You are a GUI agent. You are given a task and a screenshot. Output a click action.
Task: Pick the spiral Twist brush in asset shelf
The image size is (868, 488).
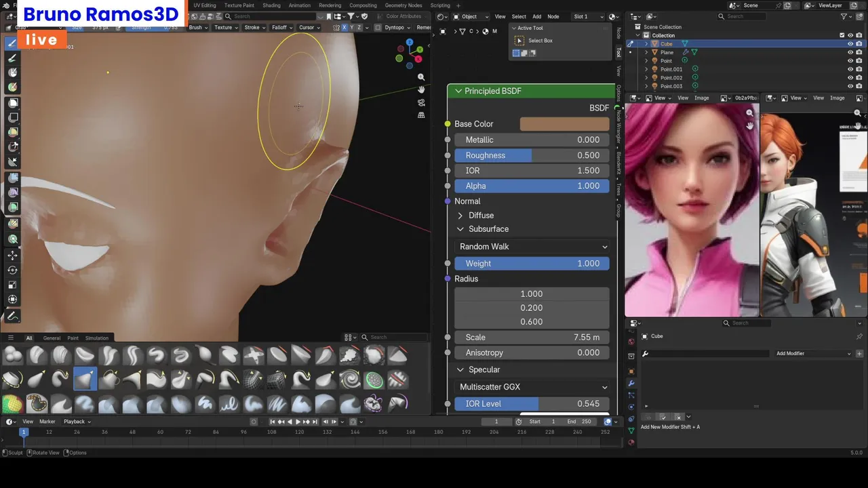pyautogui.click(x=350, y=380)
